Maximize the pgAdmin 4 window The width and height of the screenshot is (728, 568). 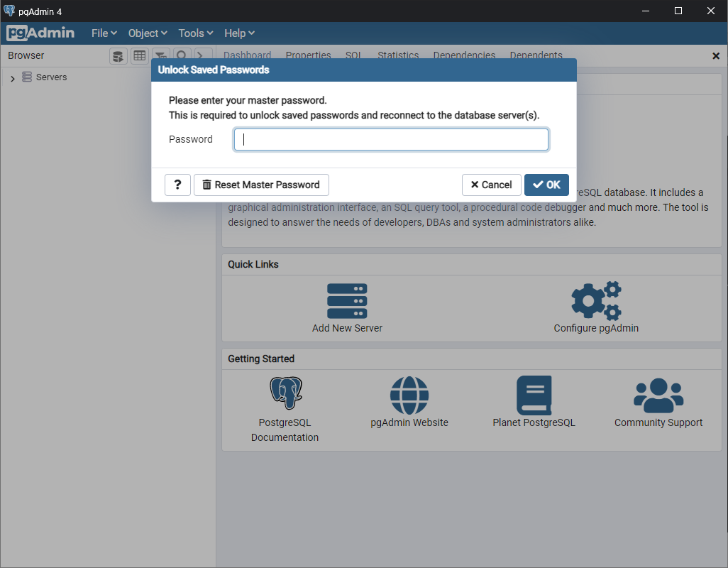click(x=678, y=11)
